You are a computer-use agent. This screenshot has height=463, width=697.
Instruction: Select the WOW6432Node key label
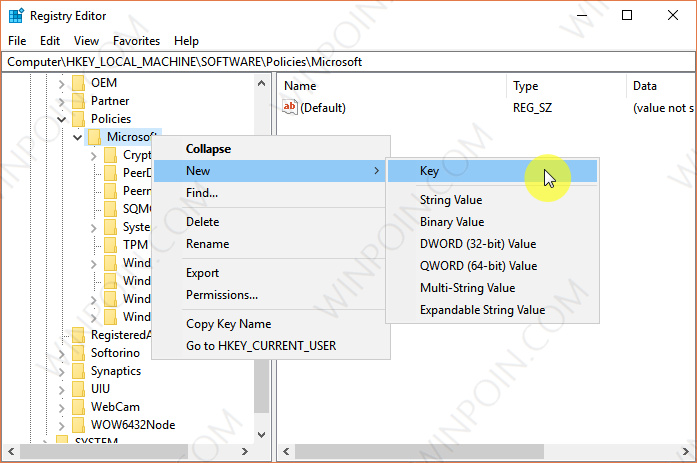click(x=133, y=425)
